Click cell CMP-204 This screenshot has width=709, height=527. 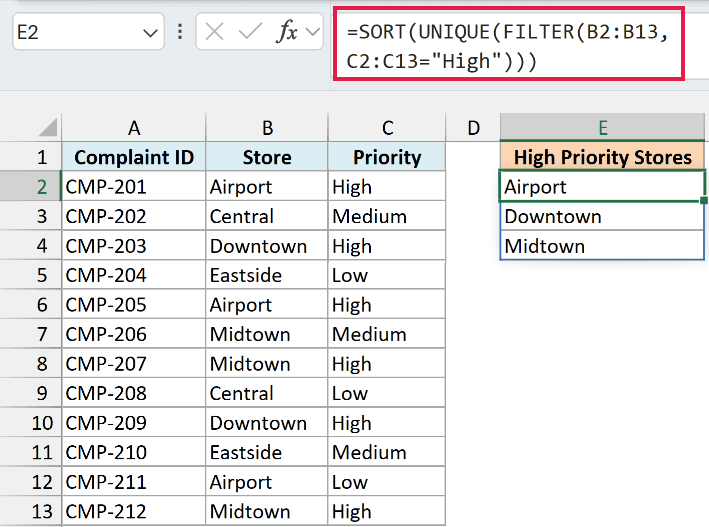pyautogui.click(x=134, y=275)
